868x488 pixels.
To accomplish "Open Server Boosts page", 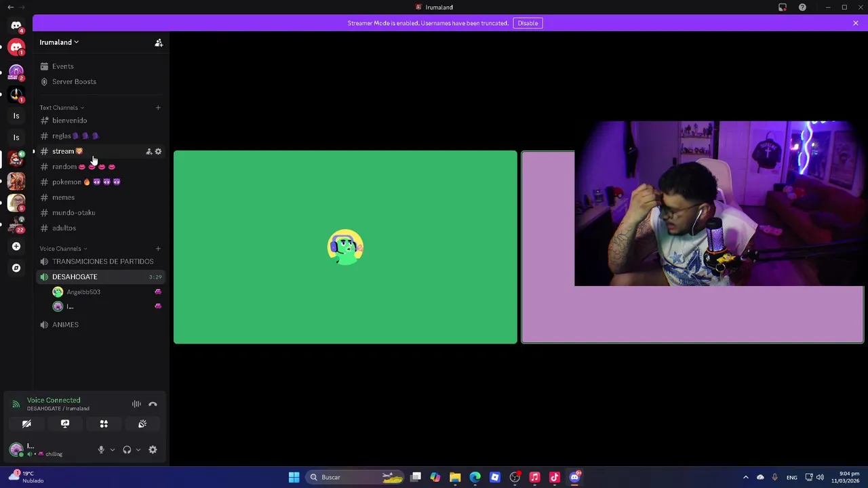I will tap(101, 81).
